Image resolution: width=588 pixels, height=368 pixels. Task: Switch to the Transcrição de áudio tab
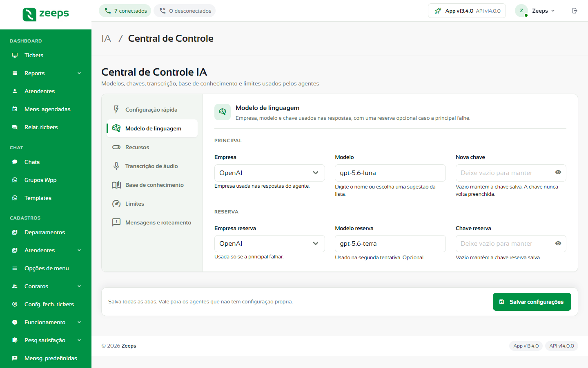[x=152, y=166]
